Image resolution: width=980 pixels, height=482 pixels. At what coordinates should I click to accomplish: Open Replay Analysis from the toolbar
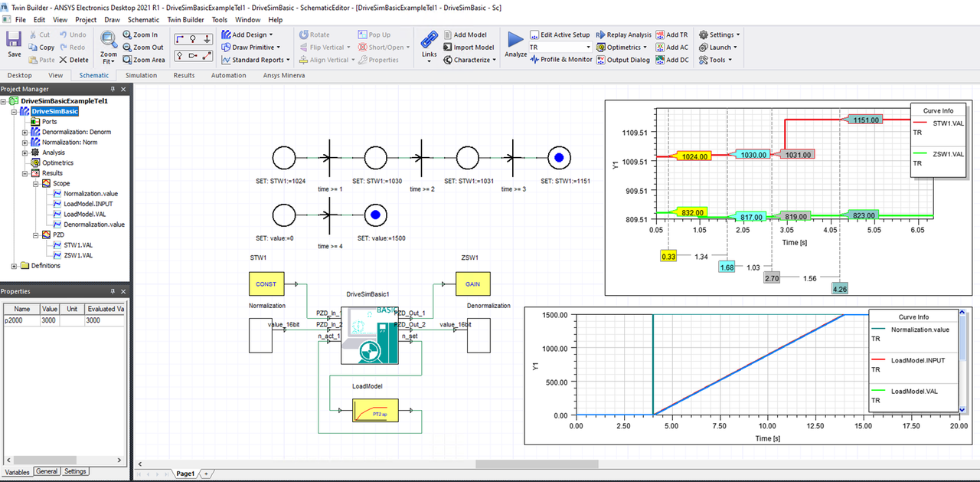pyautogui.click(x=623, y=34)
